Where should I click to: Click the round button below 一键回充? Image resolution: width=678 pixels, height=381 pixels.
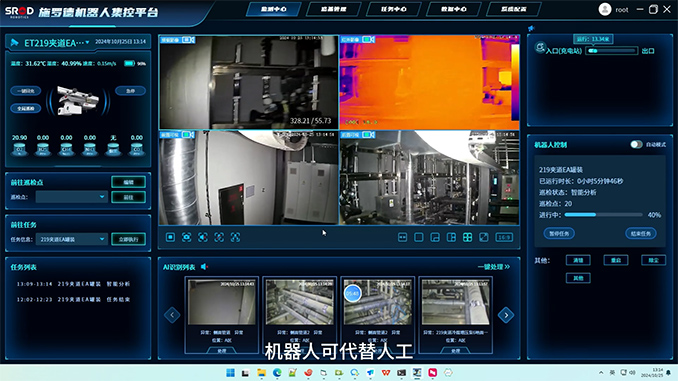coord(26,109)
